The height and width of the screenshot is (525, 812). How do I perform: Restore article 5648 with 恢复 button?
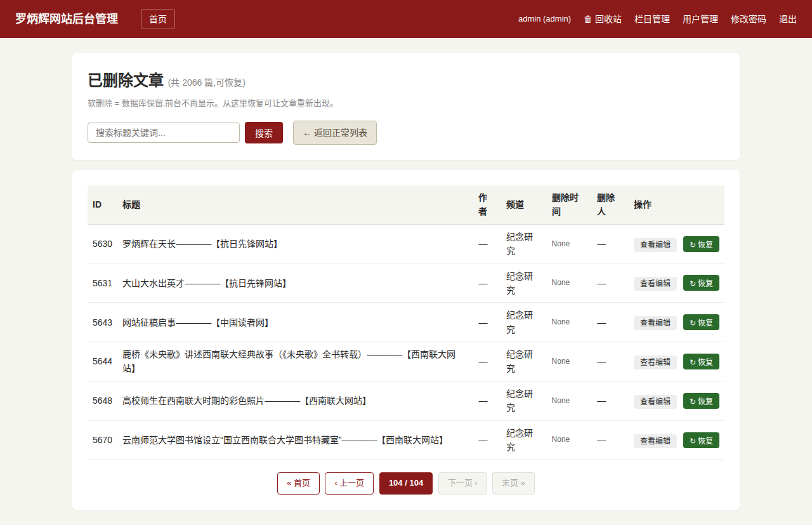pos(701,401)
